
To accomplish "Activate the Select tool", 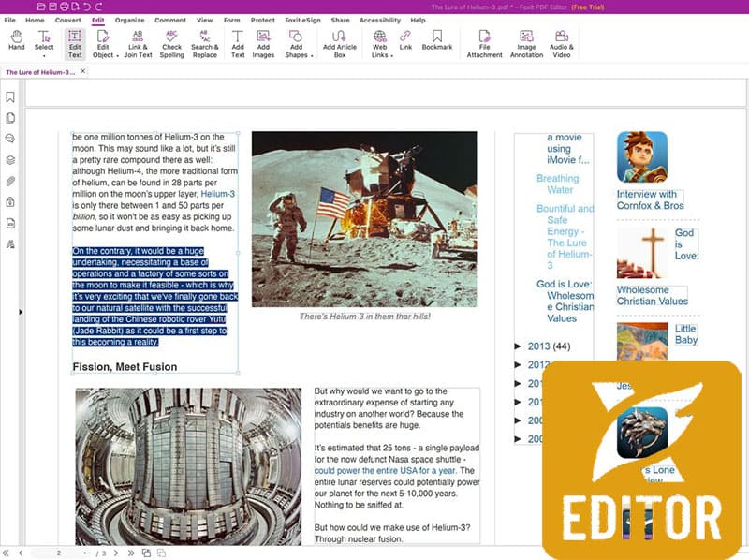I will (44, 40).
